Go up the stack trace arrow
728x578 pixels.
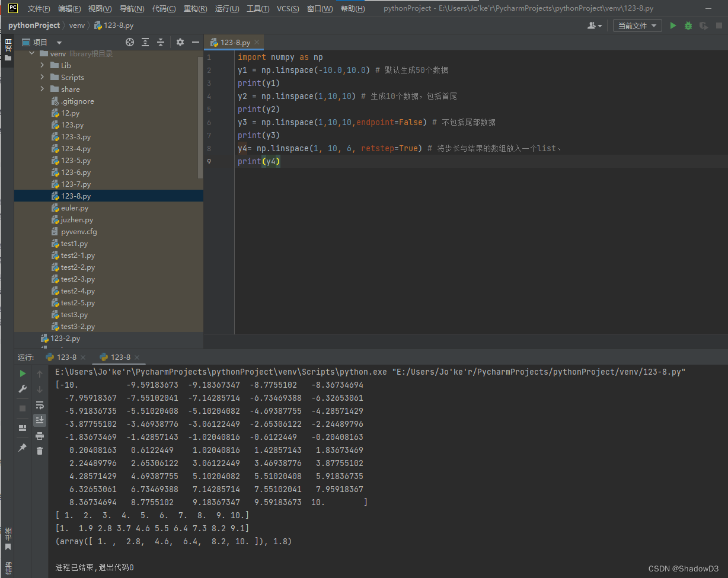[x=40, y=373]
